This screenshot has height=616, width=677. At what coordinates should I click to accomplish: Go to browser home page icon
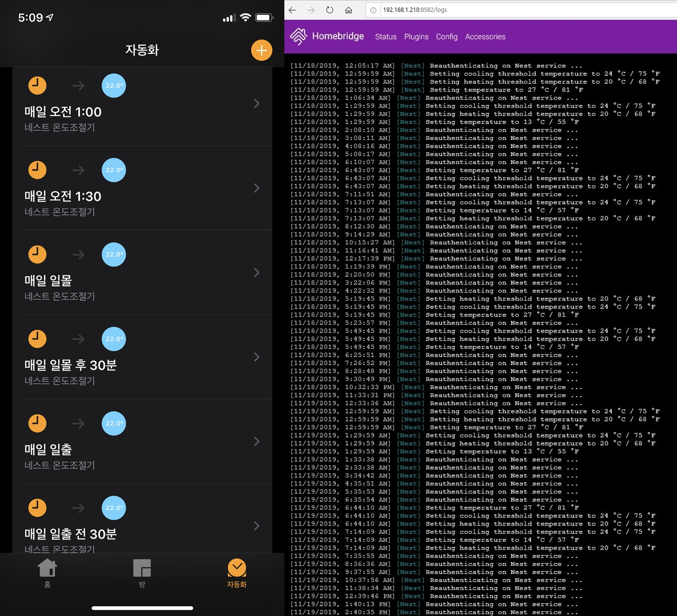(349, 10)
